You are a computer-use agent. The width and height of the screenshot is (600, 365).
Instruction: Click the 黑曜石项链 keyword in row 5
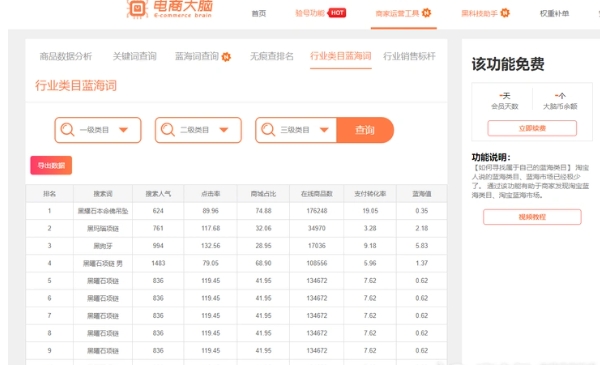click(x=103, y=281)
